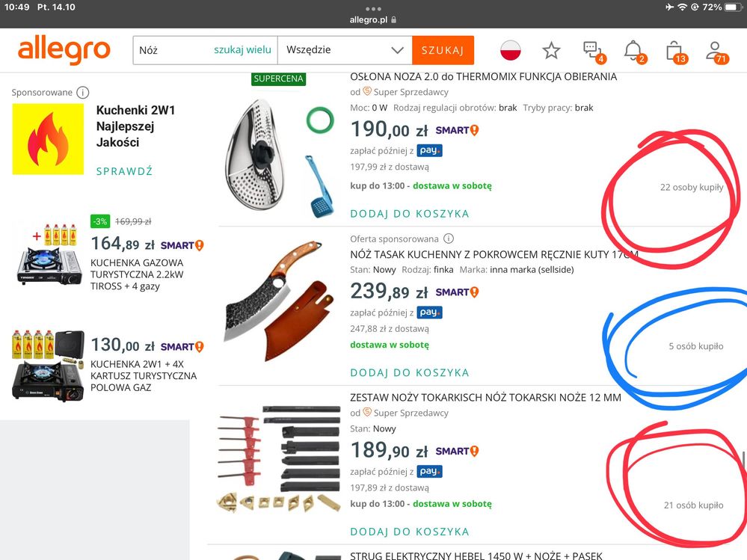This screenshot has height=560, width=747.
Task: Open the nóż tasak product thumbnail
Action: (278, 301)
